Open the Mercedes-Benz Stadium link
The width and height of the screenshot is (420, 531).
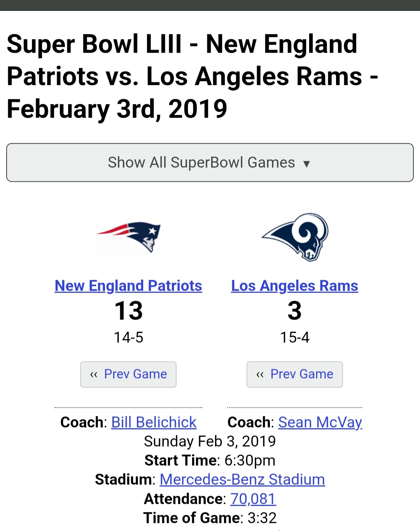(242, 479)
